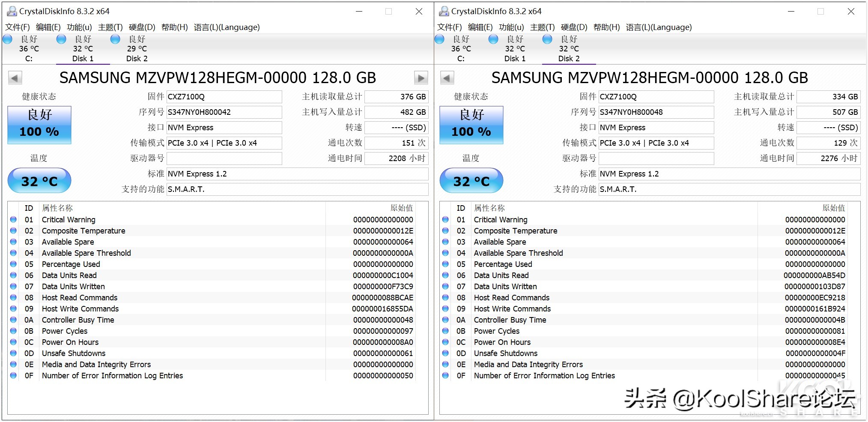The width and height of the screenshot is (868, 422).
Task: Click the 良好 100% health status badge
Action: pyautogui.click(x=39, y=125)
